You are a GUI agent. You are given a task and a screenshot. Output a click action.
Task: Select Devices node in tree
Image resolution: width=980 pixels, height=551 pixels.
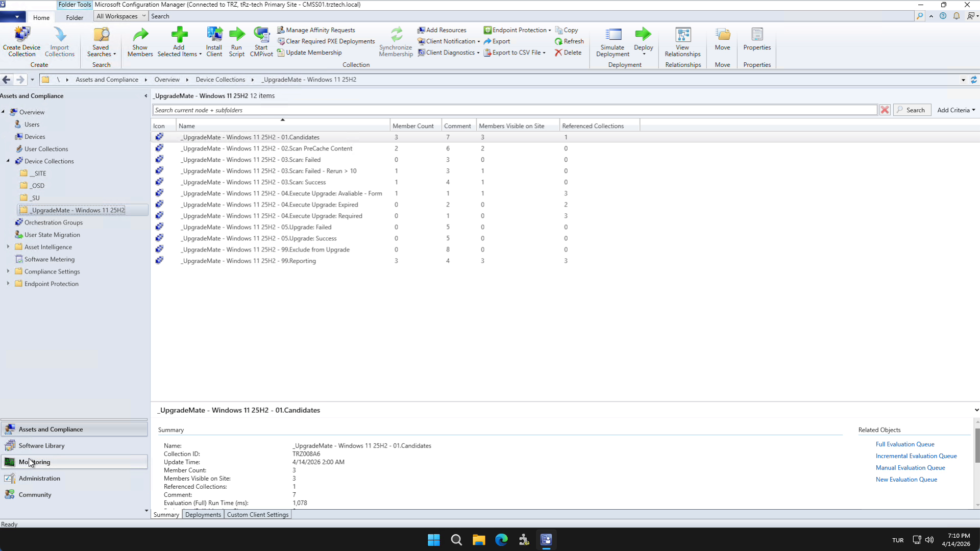point(35,137)
